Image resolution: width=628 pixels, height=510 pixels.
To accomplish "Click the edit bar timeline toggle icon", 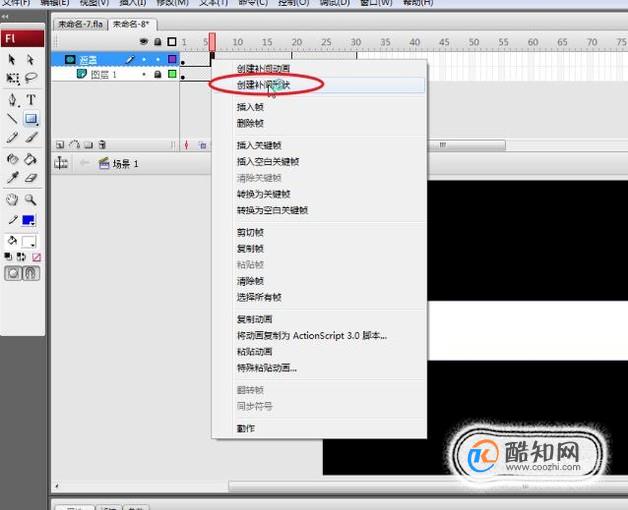I will coord(61,163).
